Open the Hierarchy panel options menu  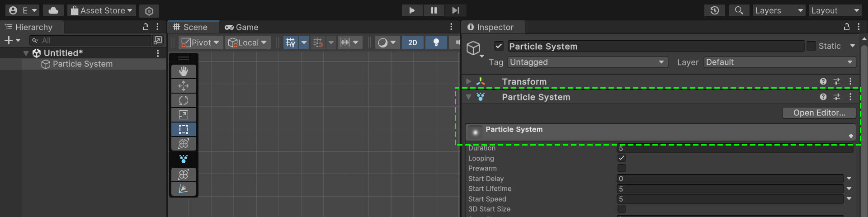click(x=157, y=27)
